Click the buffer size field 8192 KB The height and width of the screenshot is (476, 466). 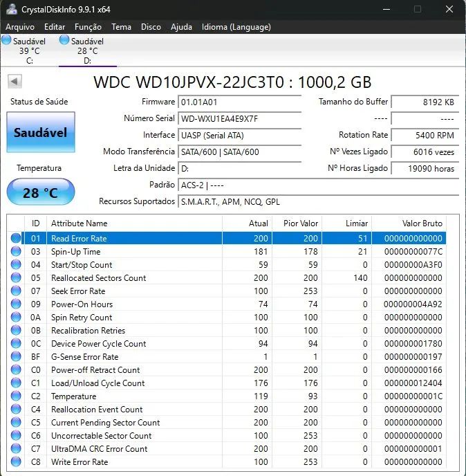pyautogui.click(x=425, y=102)
